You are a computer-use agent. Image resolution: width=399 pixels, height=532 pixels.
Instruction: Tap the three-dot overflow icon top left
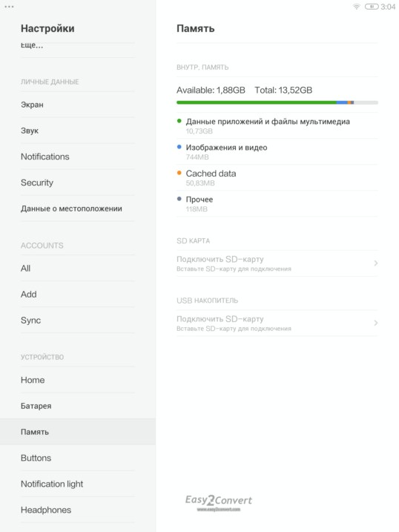9,7
